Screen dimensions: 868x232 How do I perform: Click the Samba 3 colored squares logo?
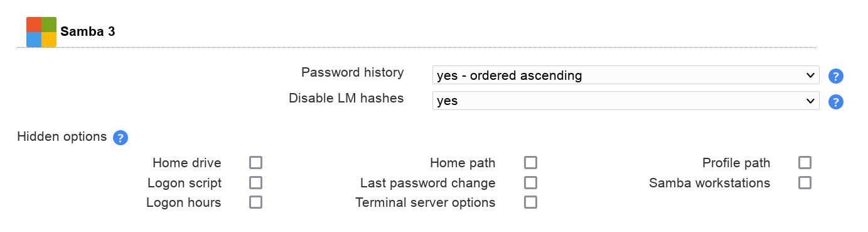[41, 32]
